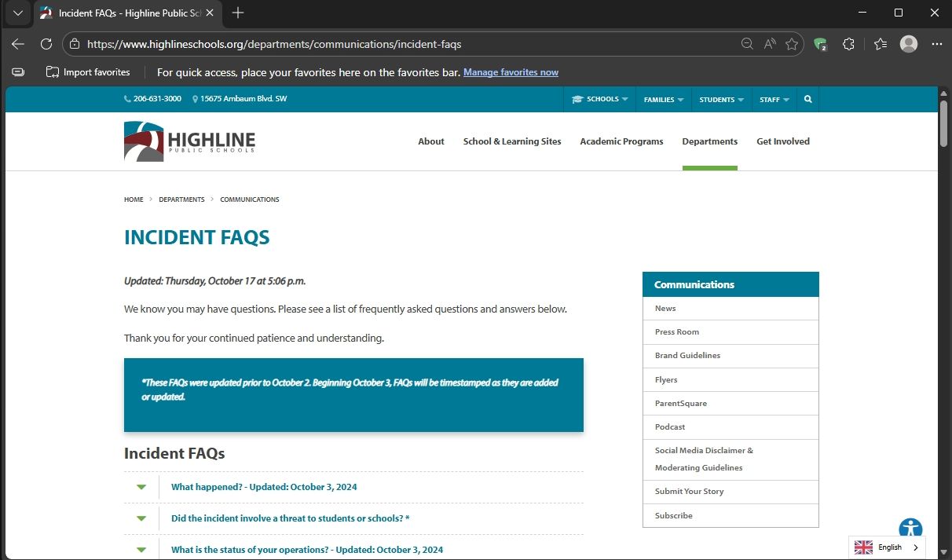Start Read Aloud from address bar

[x=770, y=44]
